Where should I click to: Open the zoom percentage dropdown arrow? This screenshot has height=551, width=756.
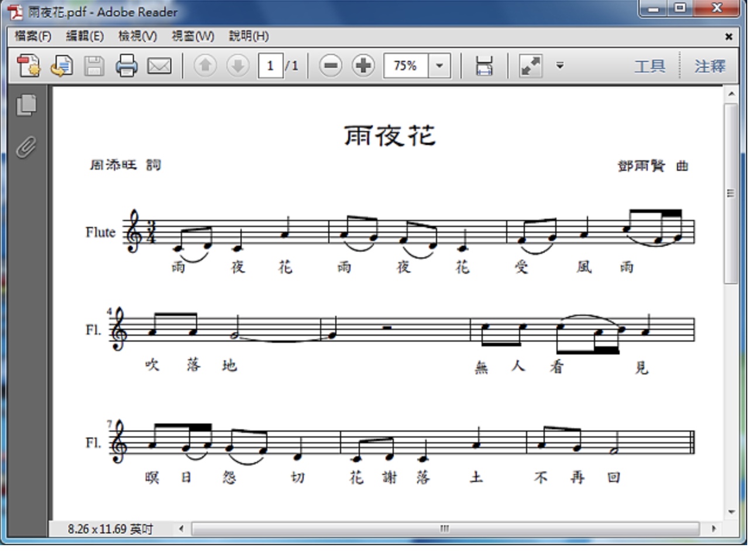(439, 66)
